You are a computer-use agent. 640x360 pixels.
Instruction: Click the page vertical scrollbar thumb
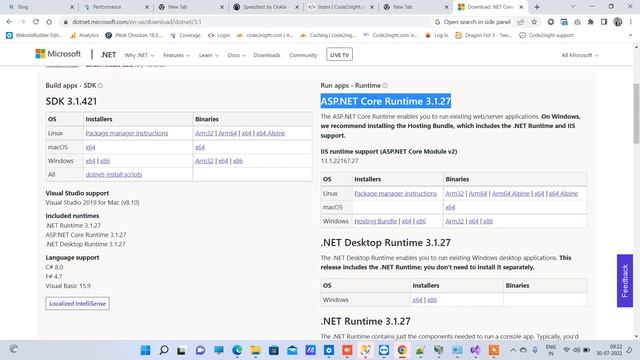click(x=636, y=113)
